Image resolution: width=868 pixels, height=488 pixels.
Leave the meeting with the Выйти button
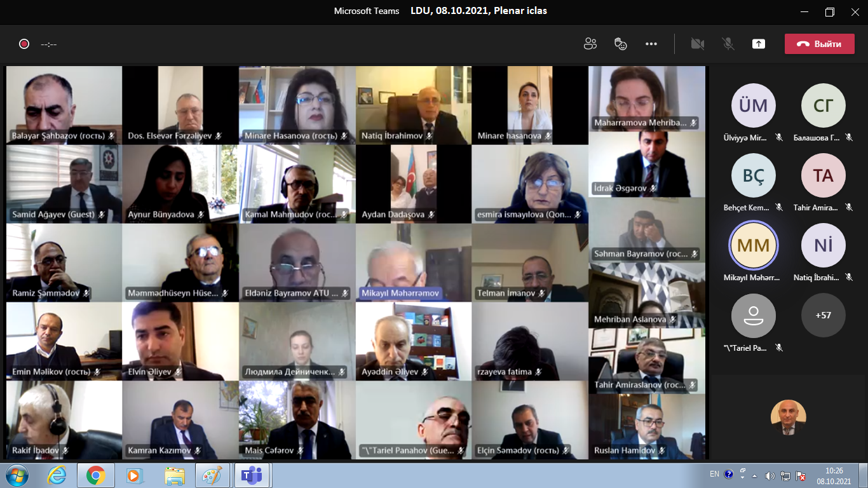(819, 44)
